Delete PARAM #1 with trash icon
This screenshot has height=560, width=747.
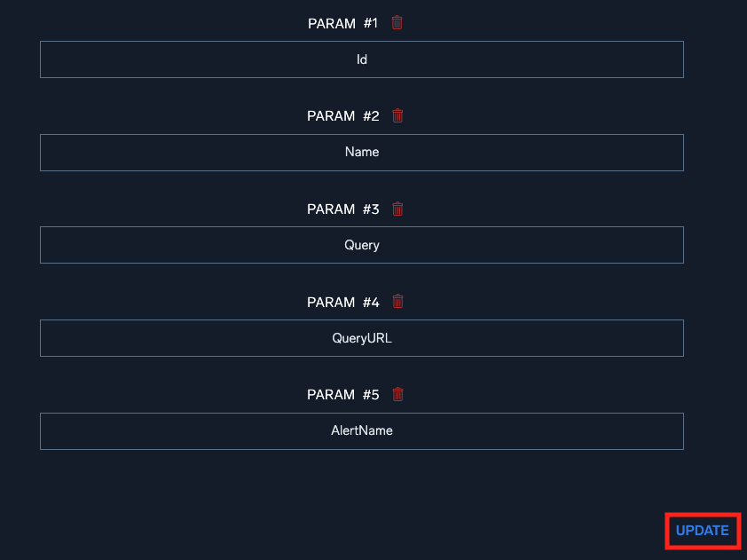click(x=397, y=23)
